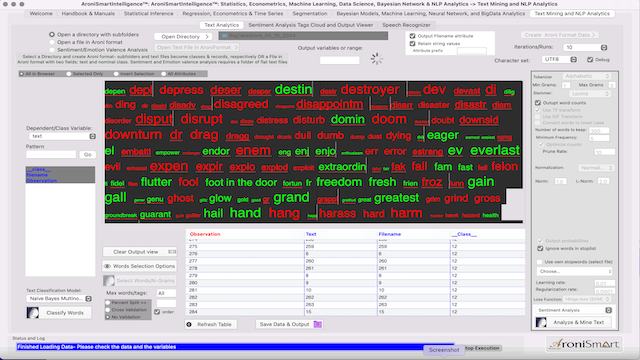Viewport: 640px width, 360px height.
Task: Adjust the Iterations/Runs stepper
Action: pyautogui.click(x=604, y=48)
